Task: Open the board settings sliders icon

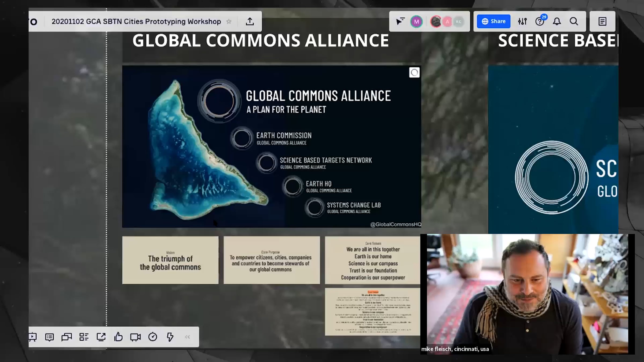Action: click(x=522, y=21)
